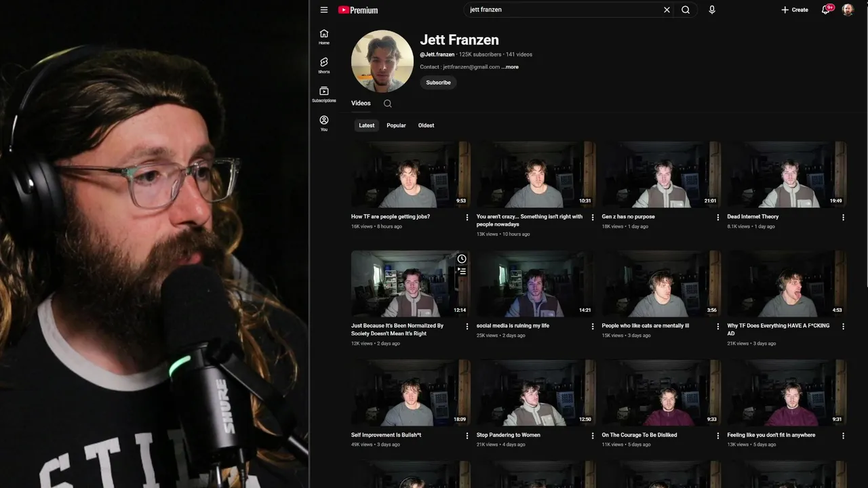Open the Videos tab
Viewport: 868px width, 488px height.
(x=361, y=104)
